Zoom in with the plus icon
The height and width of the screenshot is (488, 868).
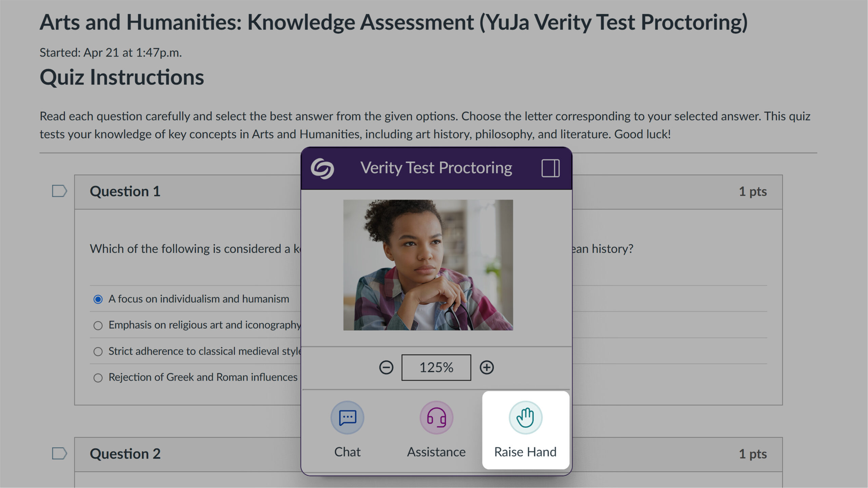487,367
